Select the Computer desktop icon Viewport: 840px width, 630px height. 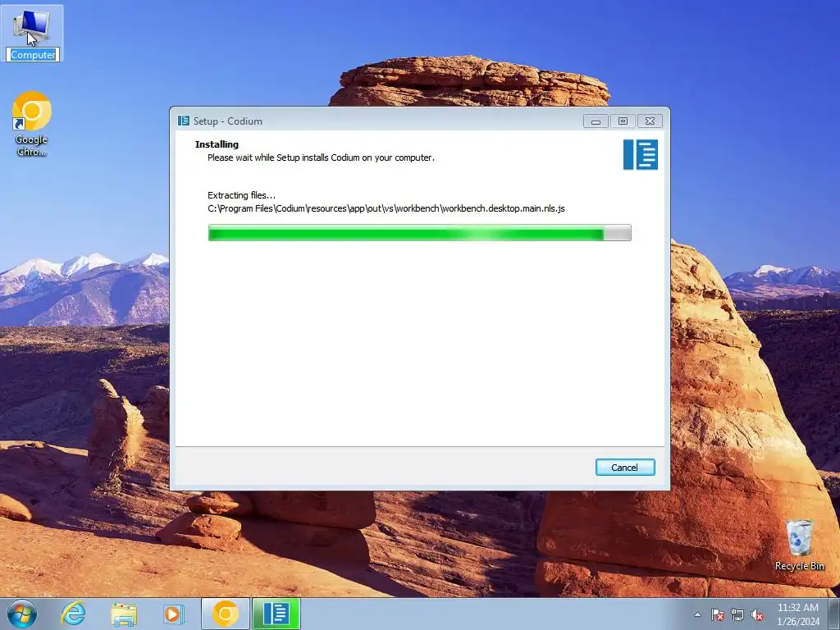33,34
